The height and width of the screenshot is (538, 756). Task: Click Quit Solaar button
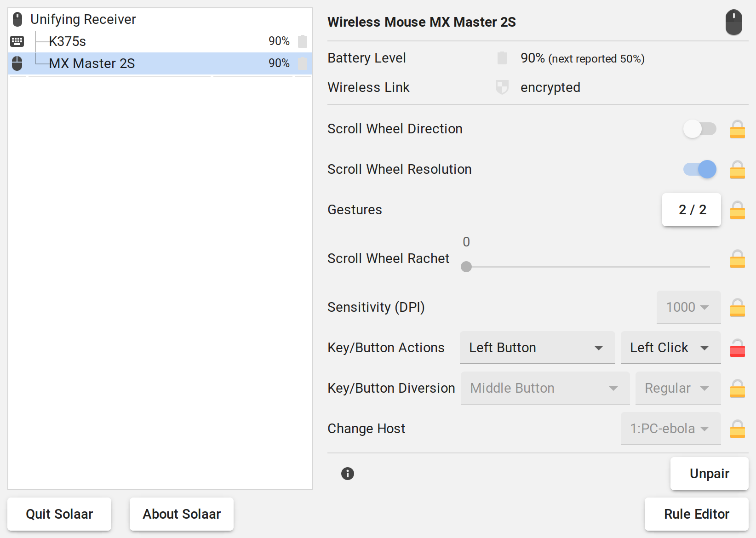(x=59, y=514)
